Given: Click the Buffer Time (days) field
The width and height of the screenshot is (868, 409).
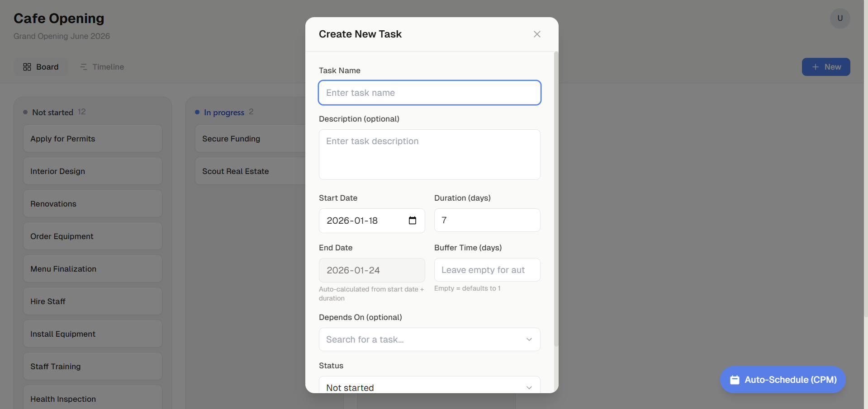Looking at the screenshot, I should 487,270.
